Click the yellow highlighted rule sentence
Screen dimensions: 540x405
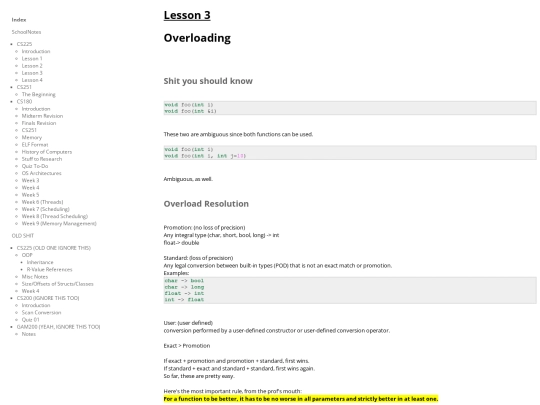pyautogui.click(x=301, y=399)
